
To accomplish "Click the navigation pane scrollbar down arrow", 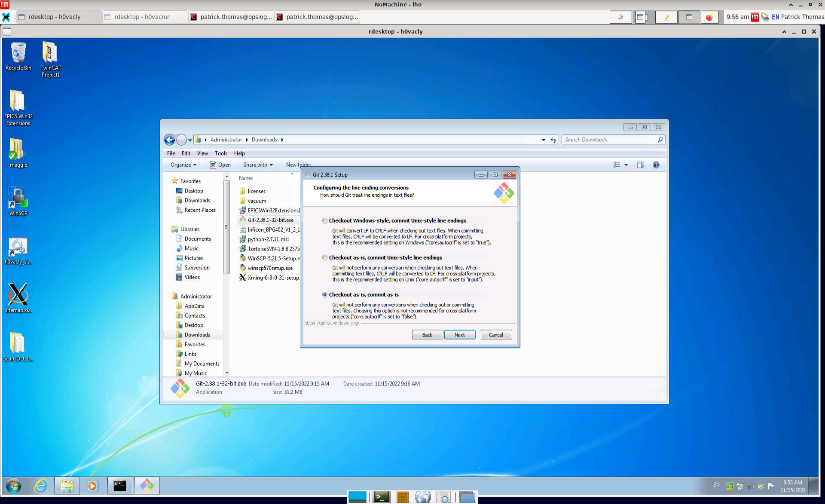I will pos(227,373).
